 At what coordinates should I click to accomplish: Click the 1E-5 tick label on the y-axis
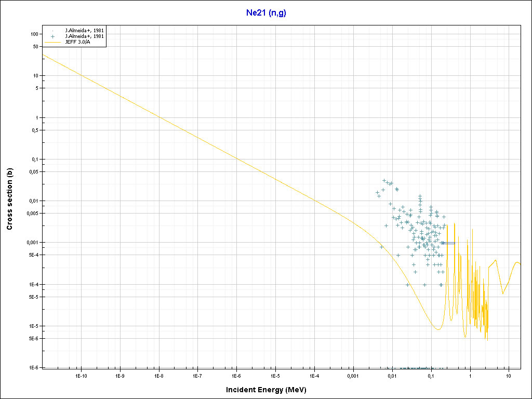coord(34,326)
